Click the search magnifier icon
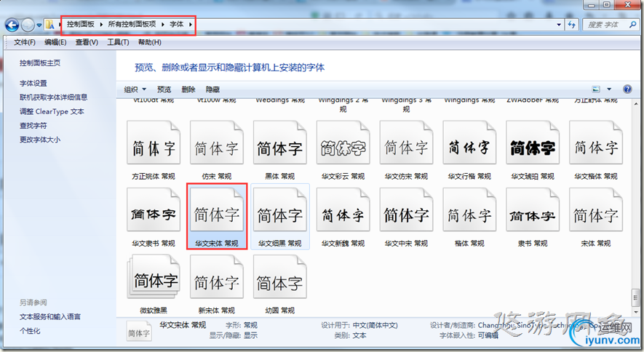The image size is (644, 352). pyautogui.click(x=632, y=25)
